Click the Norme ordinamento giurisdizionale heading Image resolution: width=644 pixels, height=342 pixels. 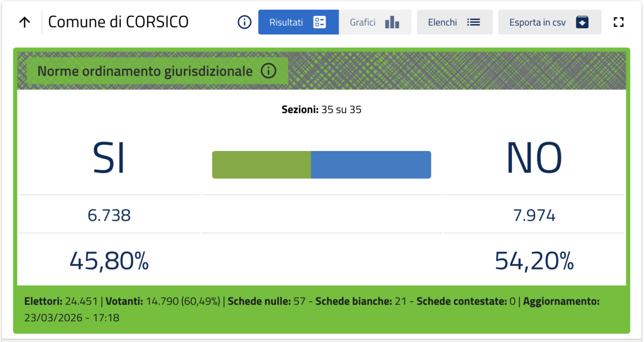coord(145,71)
